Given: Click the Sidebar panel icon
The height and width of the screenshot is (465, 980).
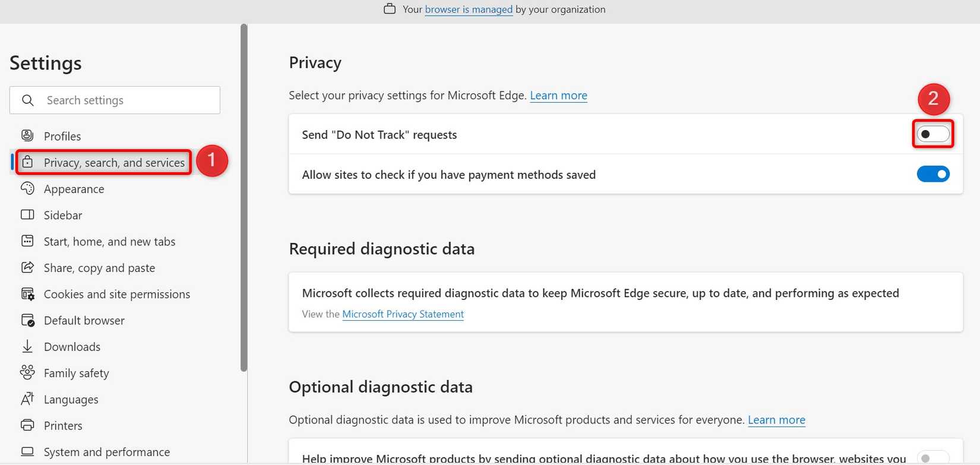Looking at the screenshot, I should coord(27,214).
